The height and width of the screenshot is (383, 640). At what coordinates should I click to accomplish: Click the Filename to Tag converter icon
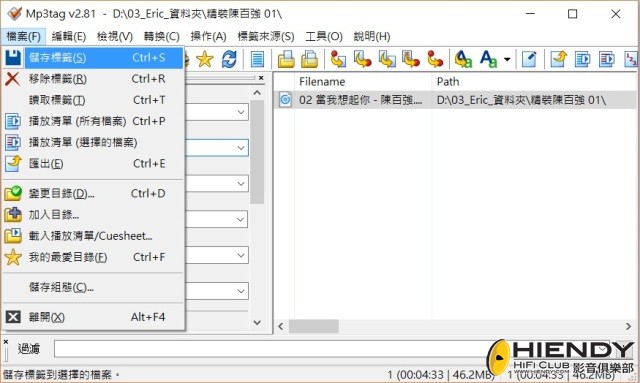pyautogui.click(x=362, y=60)
